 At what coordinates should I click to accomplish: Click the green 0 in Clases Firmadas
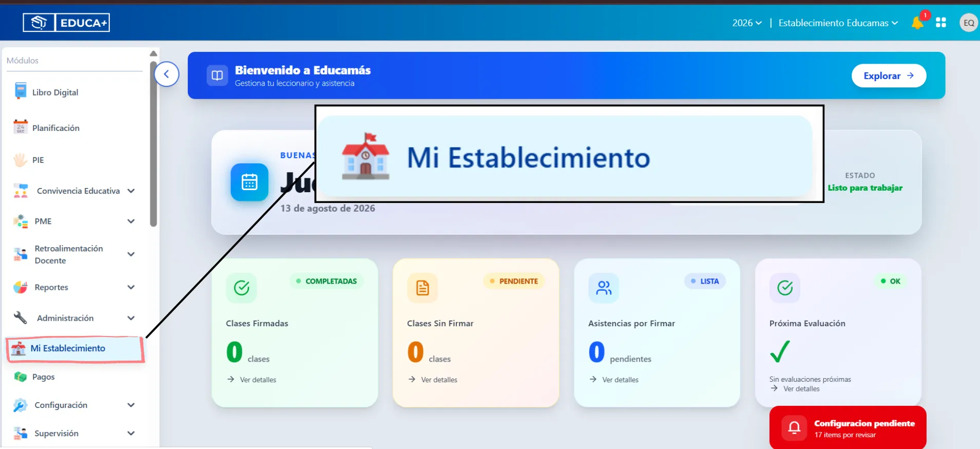[x=234, y=352]
